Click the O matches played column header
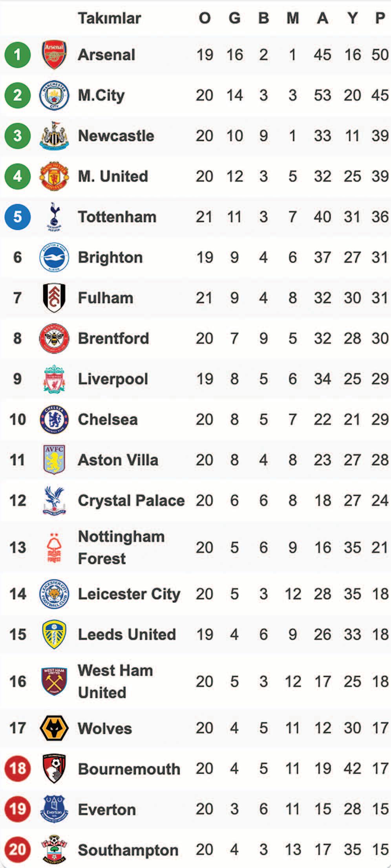 205,18
